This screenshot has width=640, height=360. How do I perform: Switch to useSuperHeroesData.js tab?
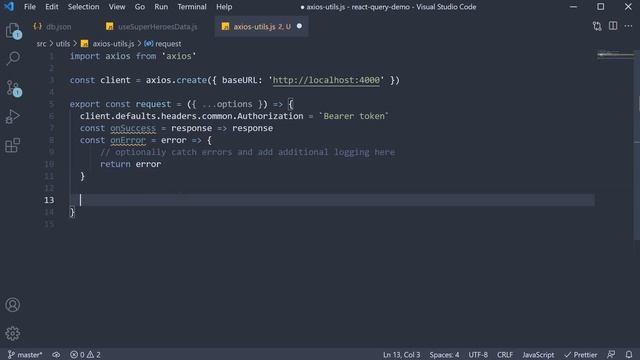(x=157, y=27)
